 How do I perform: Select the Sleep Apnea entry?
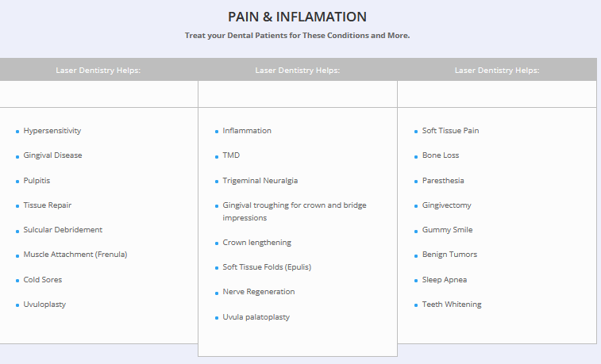pos(445,280)
